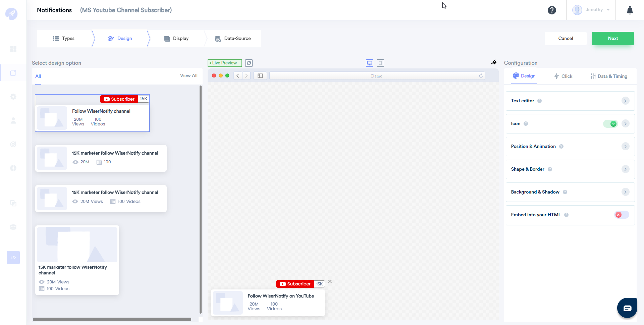Switch preview to mobile view
Screen dimensions: 644x325
tap(380, 63)
